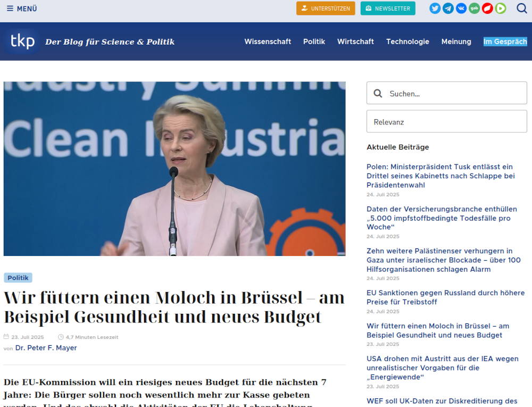Image resolution: width=532 pixels, height=407 pixels.
Task: Click the von der Leyen article image
Action: (x=174, y=169)
